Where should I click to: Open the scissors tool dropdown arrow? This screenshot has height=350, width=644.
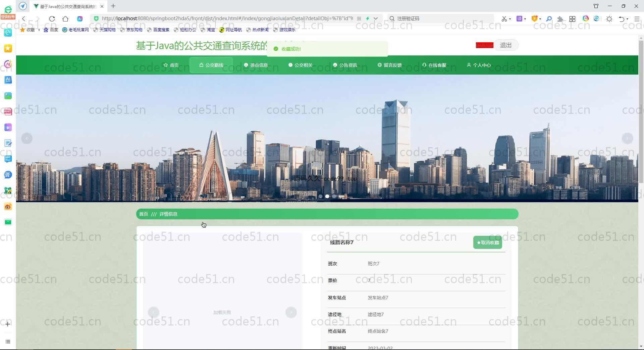coord(510,19)
